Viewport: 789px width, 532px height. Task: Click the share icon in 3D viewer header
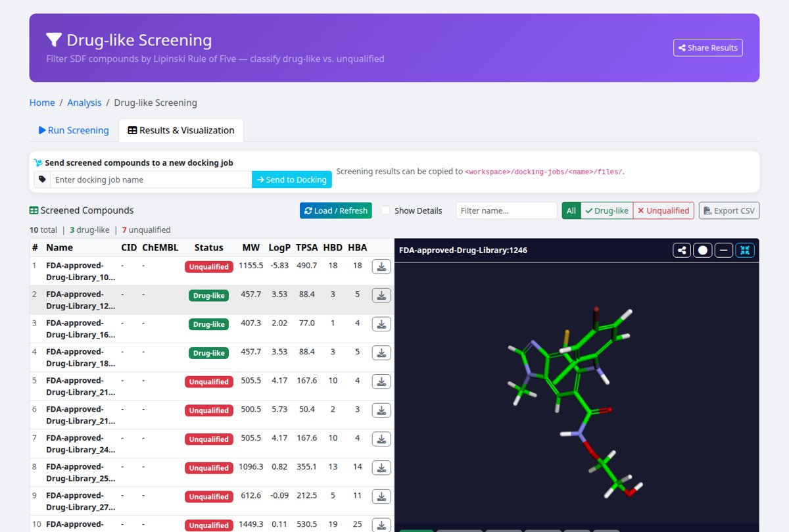(682, 250)
